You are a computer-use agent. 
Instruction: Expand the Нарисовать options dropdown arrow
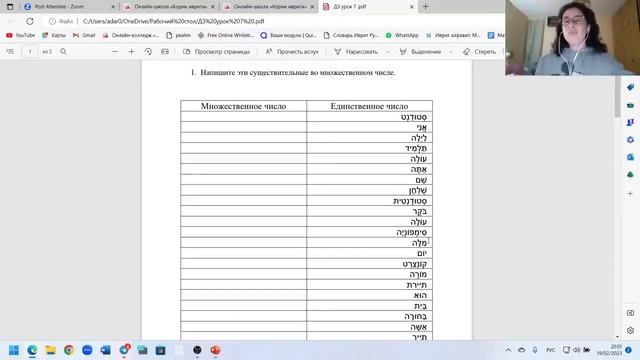tap(387, 52)
